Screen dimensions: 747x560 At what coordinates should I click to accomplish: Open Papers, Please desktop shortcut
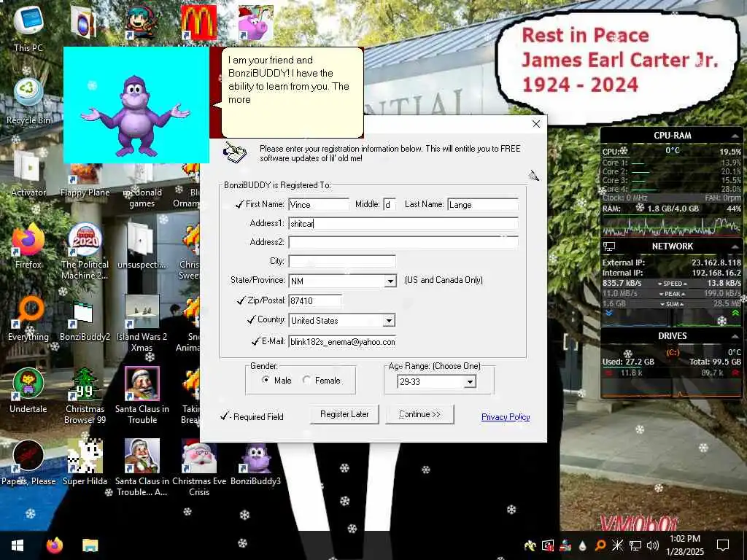pyautogui.click(x=28, y=463)
